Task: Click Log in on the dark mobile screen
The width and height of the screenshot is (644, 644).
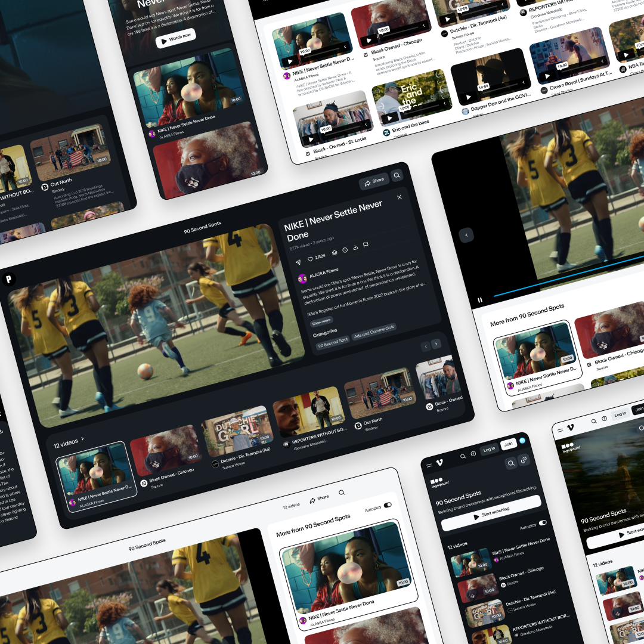Action: [489, 450]
